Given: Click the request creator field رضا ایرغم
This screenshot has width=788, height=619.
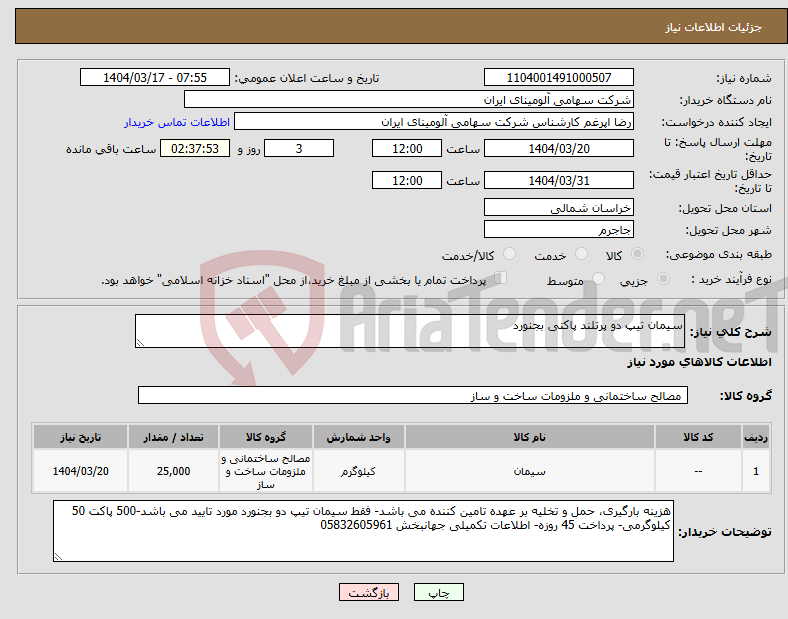Looking at the screenshot, I should 434,122.
